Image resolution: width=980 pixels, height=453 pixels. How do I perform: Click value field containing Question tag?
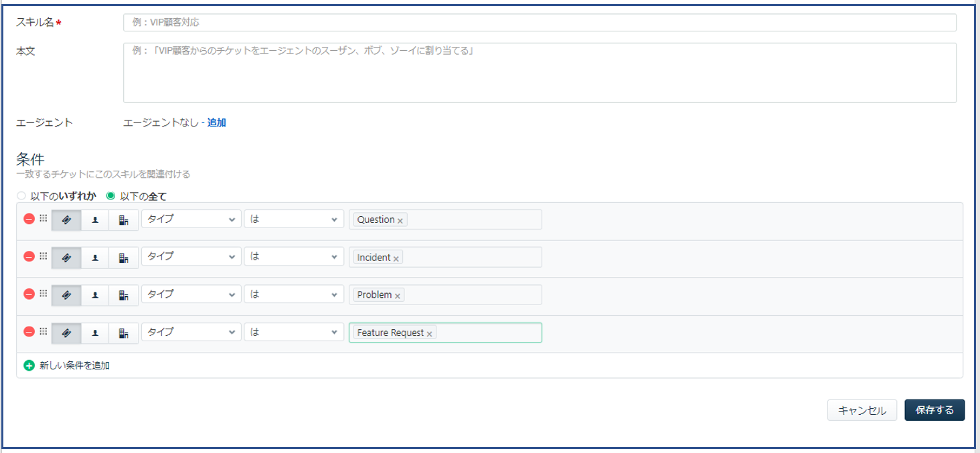point(445,219)
